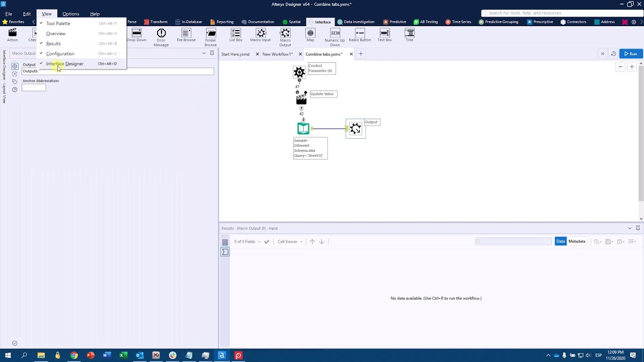Switch results to Metadata view
The width and height of the screenshot is (644, 362).
click(577, 241)
